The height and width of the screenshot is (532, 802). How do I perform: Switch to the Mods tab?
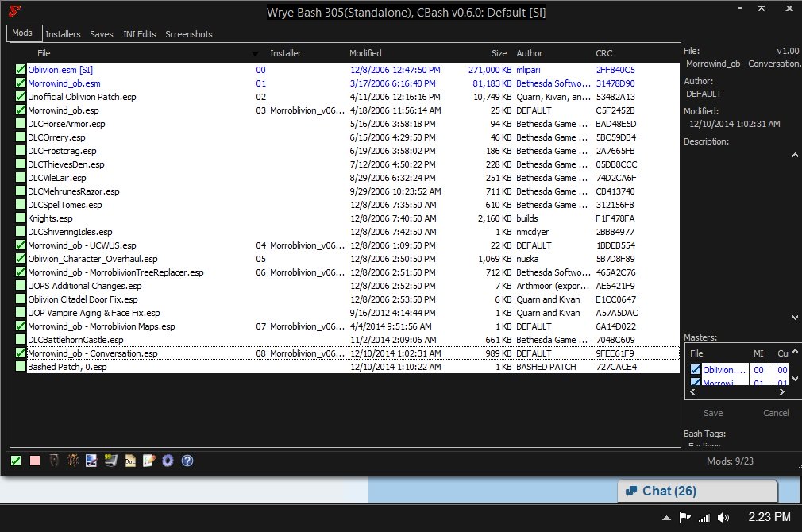tap(22, 33)
